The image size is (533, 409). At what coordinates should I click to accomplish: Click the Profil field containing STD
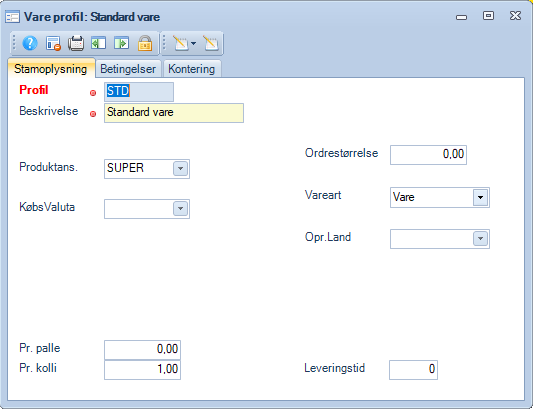coord(139,91)
